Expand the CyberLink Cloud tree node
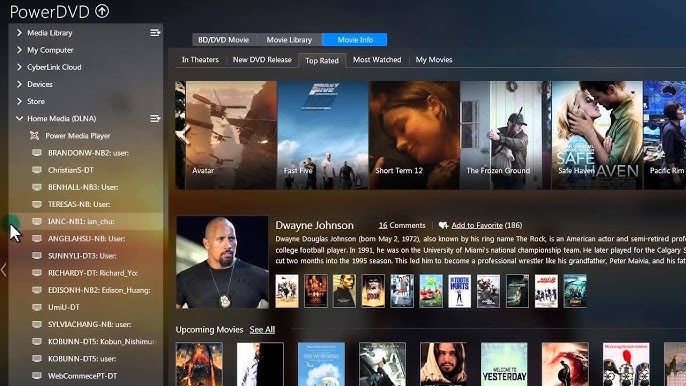Image resolution: width=686 pixels, height=386 pixels. [x=19, y=67]
